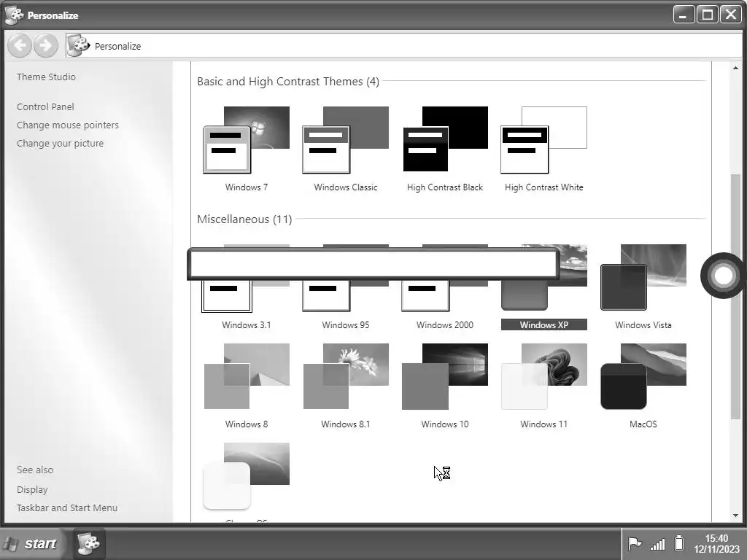Select the Windows 8.1 theme thumbnail
The width and height of the screenshot is (747, 560).
point(345,376)
